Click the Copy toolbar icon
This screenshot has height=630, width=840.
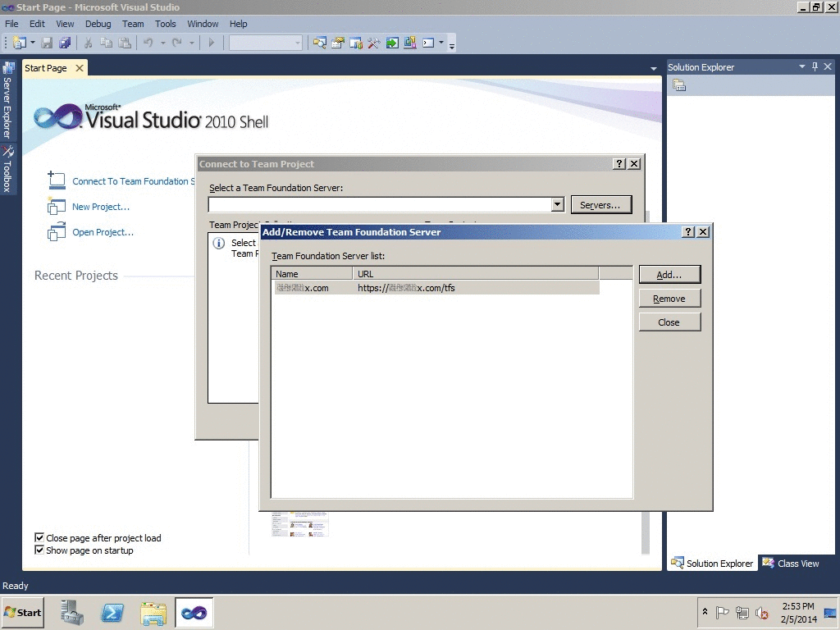[x=106, y=43]
